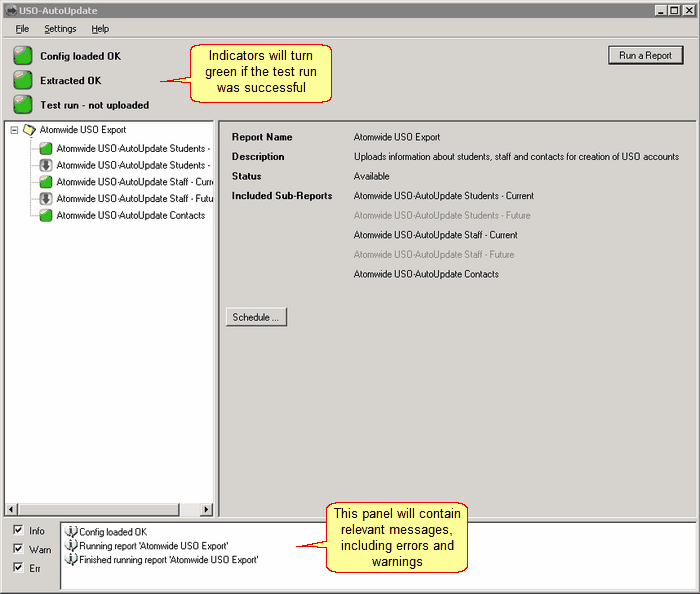Viewport: 700px width, 594px height.
Task: Click the Extracted OK green indicator
Action: 22,80
